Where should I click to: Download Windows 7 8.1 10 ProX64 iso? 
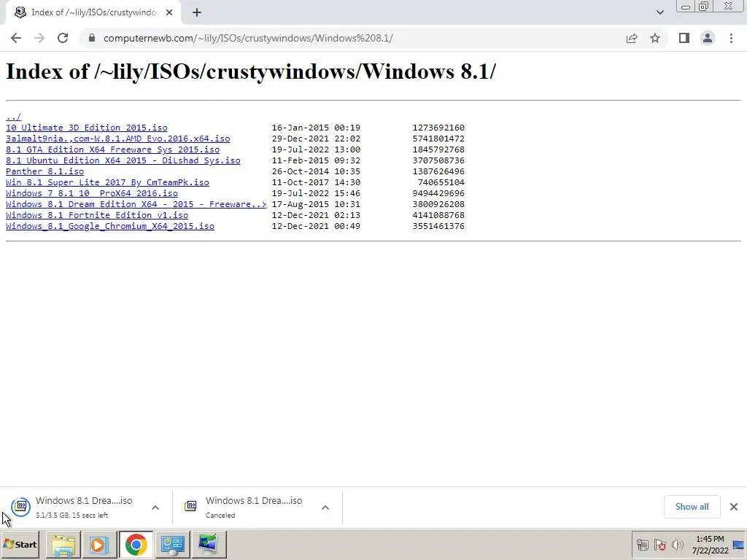[x=91, y=193]
